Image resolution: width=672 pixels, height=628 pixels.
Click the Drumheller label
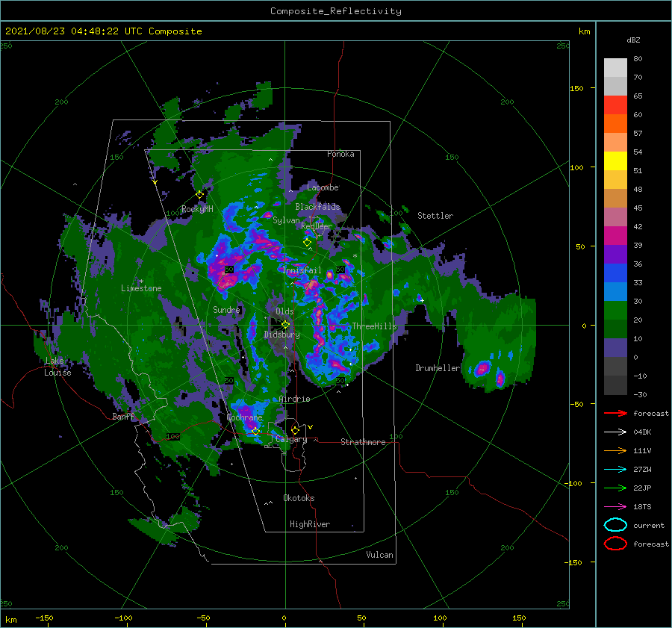438,368
